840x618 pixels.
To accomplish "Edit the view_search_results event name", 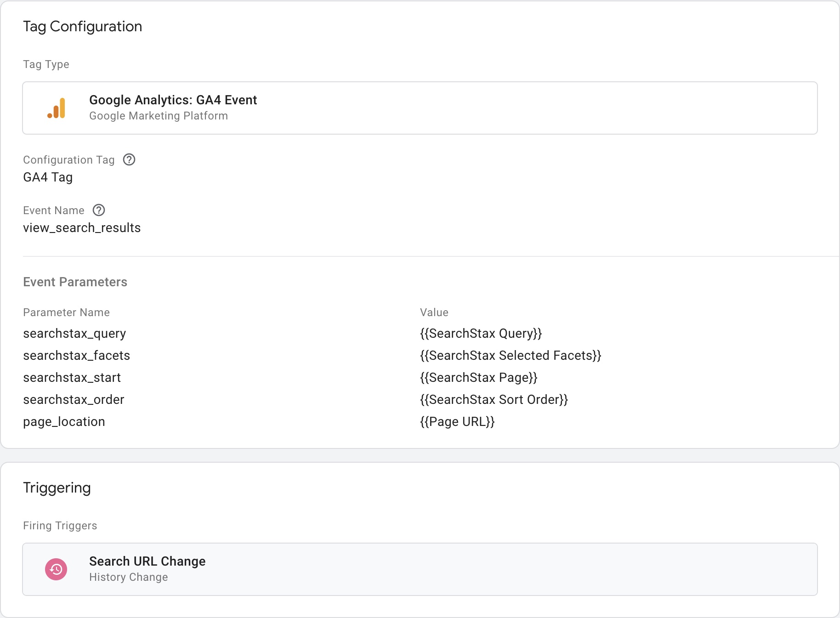I will pyautogui.click(x=82, y=227).
